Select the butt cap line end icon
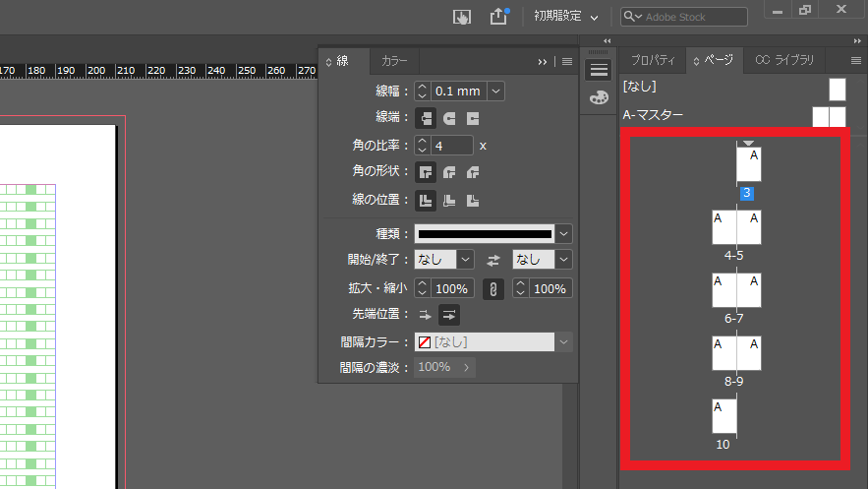Viewport: 868px width, 489px height. tap(426, 118)
